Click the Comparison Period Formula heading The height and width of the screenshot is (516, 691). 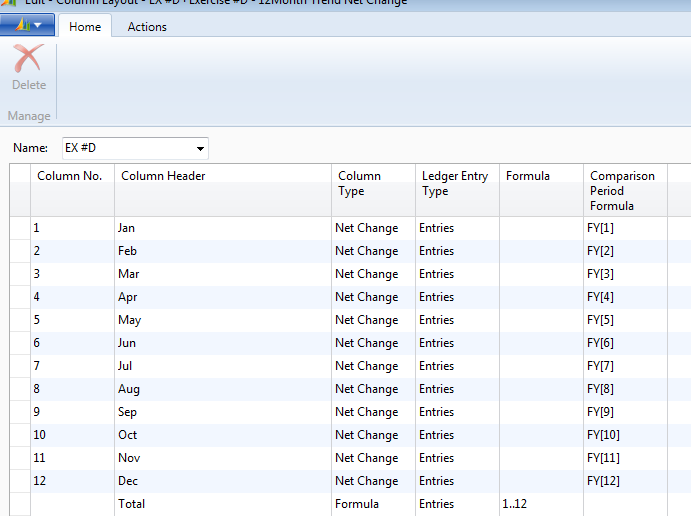(x=622, y=190)
